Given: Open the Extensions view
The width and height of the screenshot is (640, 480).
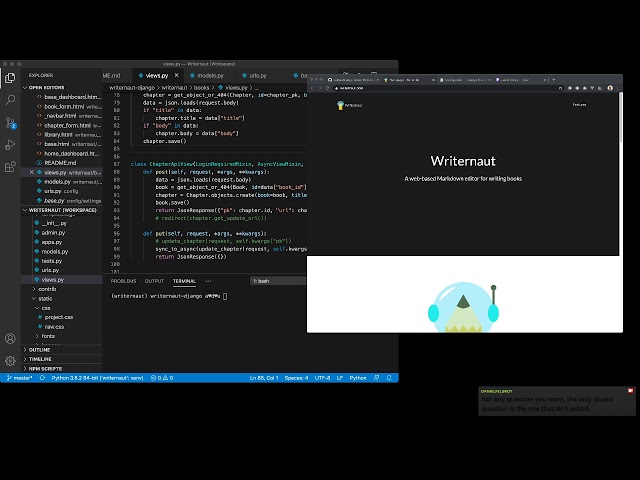Looking at the screenshot, I should tap(10, 167).
